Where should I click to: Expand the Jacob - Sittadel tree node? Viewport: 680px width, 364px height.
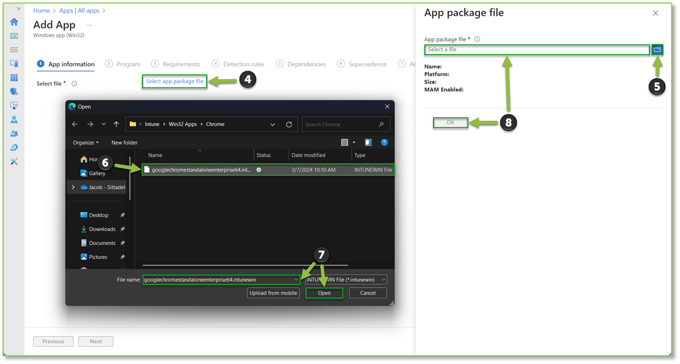73,187
